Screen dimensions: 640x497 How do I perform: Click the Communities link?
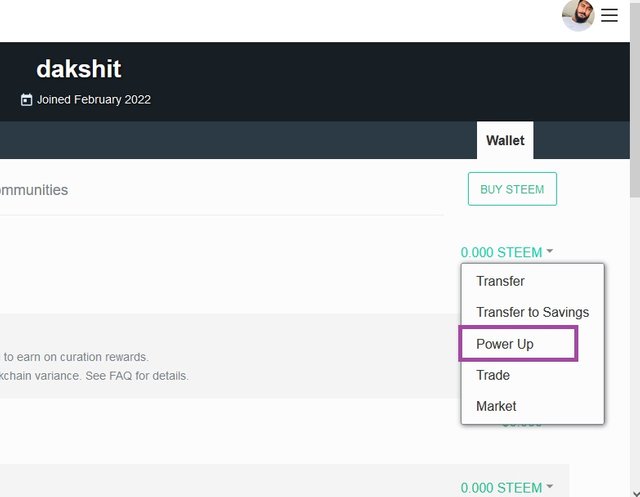34,190
